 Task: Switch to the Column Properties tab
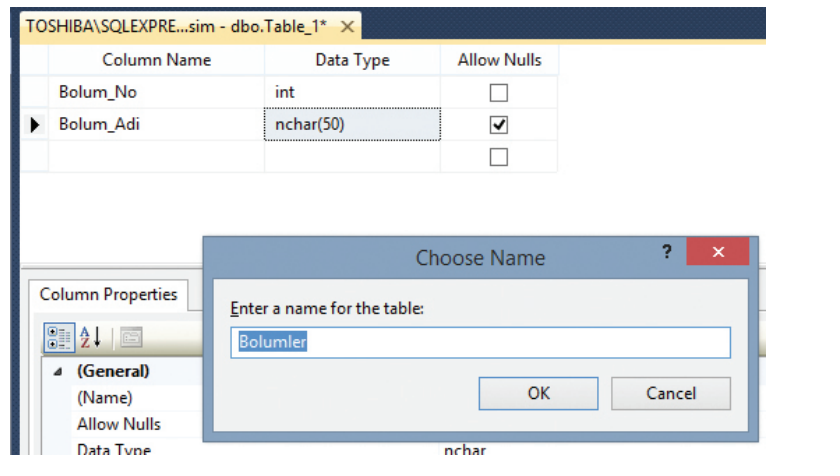[108, 294]
